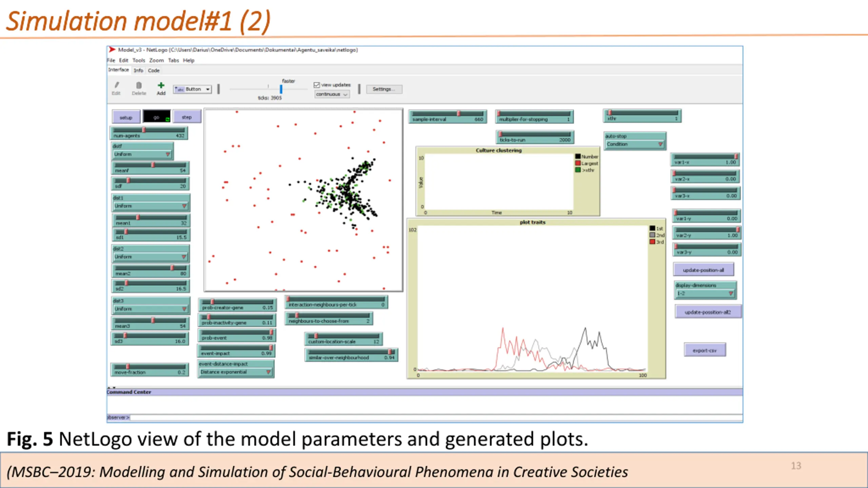This screenshot has height=488, width=868.
Task: Click the var2-y slider
Action: point(707,232)
